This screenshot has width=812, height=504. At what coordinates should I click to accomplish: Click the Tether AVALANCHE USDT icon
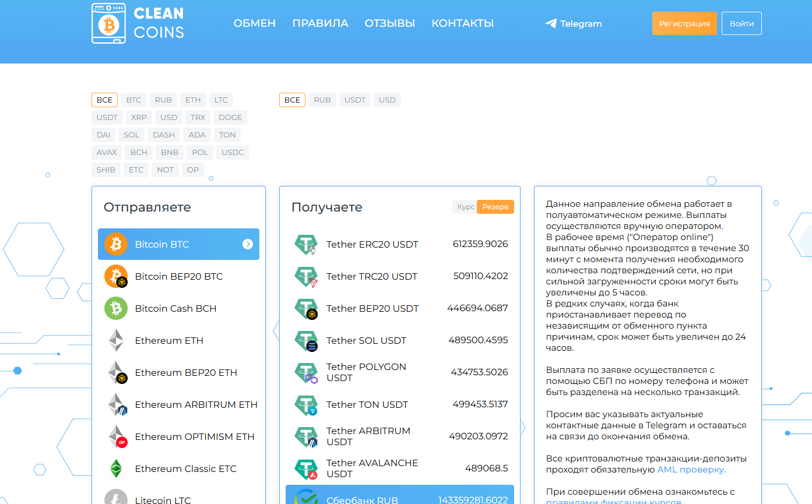click(x=306, y=468)
